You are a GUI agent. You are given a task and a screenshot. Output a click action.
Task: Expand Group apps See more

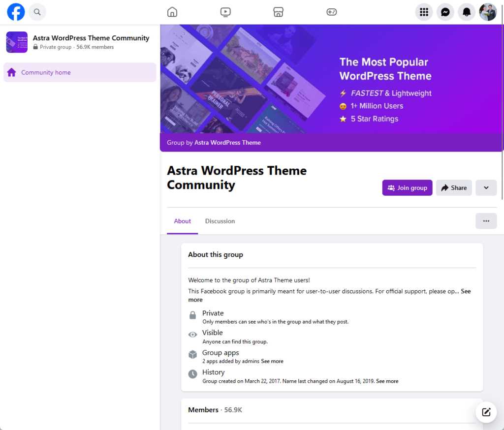point(272,361)
